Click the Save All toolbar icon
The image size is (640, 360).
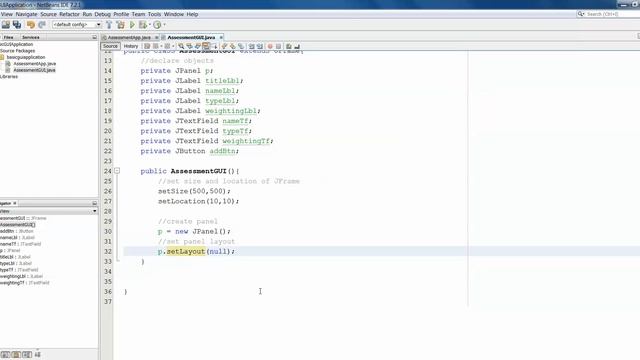coord(17,25)
